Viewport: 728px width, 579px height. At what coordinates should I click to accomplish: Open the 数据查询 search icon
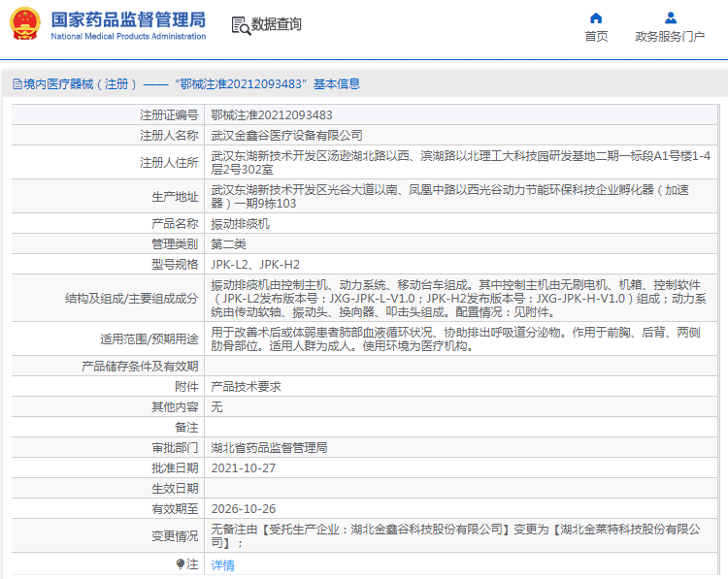click(x=241, y=25)
